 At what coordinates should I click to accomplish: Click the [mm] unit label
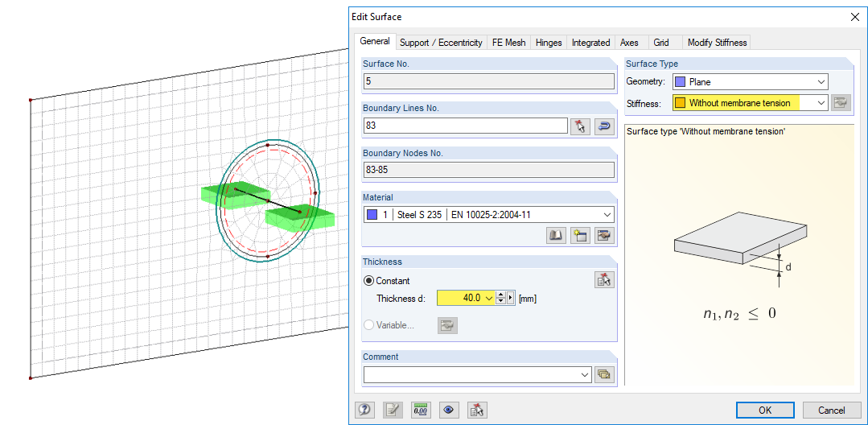tap(528, 299)
